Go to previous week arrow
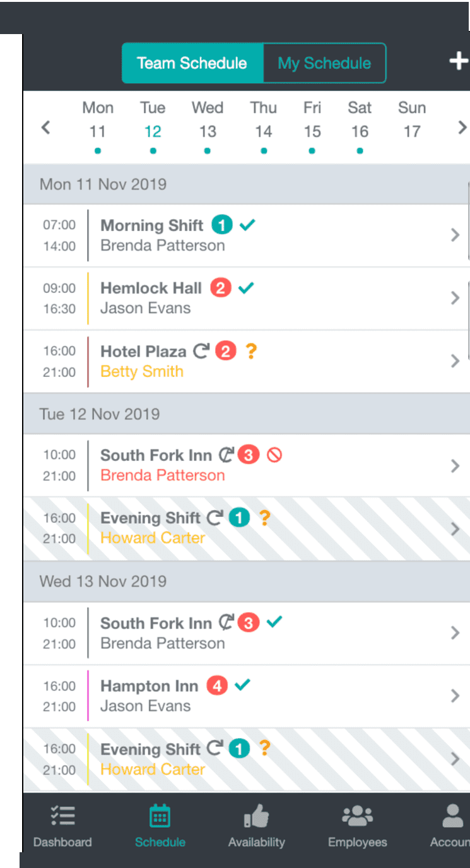470x868 pixels. tap(45, 128)
